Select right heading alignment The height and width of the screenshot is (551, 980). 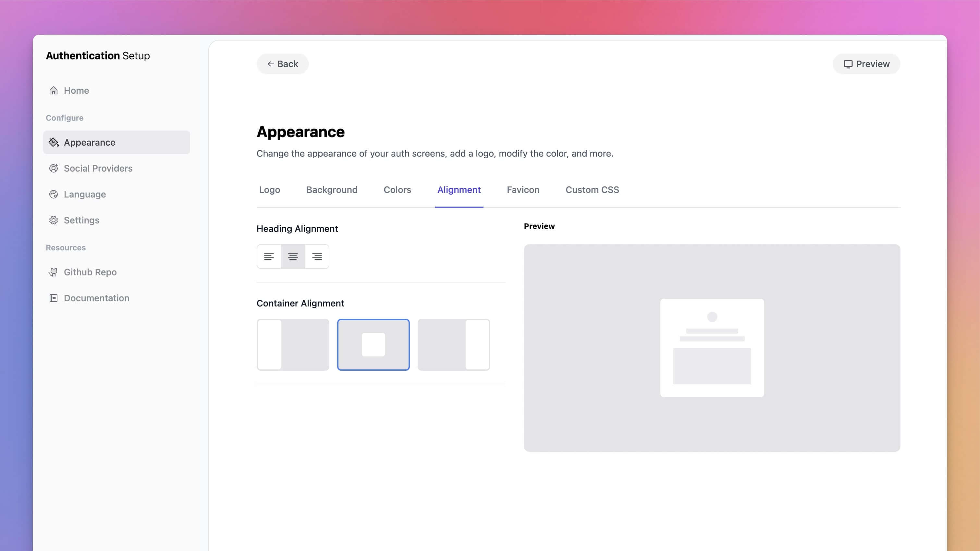pyautogui.click(x=317, y=256)
